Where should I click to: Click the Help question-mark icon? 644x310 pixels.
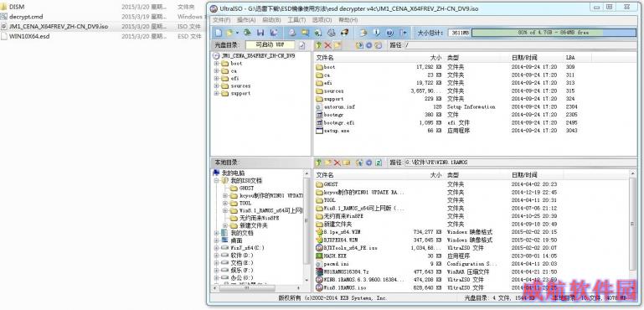pos(389,33)
